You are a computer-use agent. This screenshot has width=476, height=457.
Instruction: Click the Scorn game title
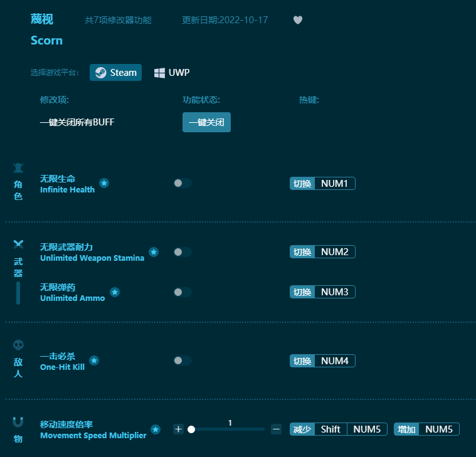(x=47, y=40)
